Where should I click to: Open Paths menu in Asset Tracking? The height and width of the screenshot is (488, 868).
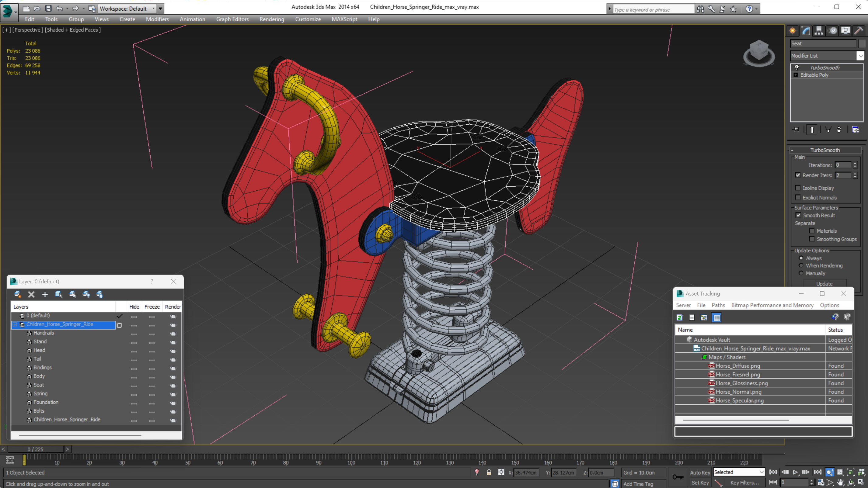pyautogui.click(x=718, y=305)
